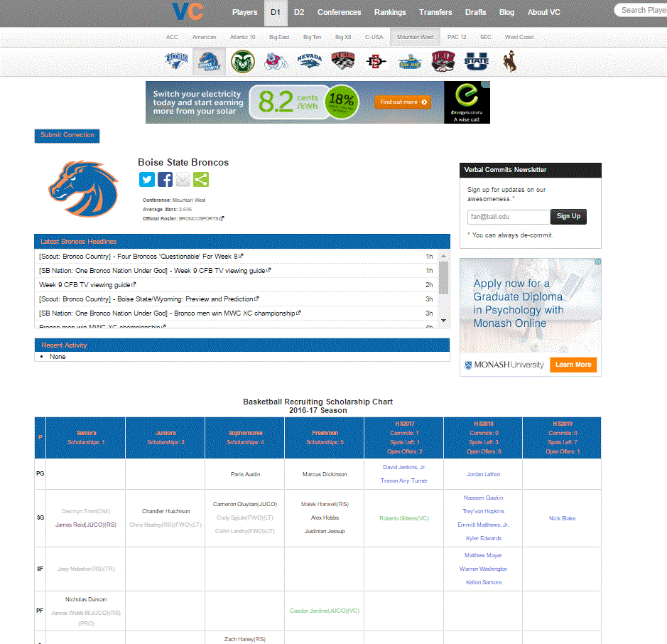The width and height of the screenshot is (667, 644).
Task: Open the Rankings menu item
Action: tap(390, 12)
